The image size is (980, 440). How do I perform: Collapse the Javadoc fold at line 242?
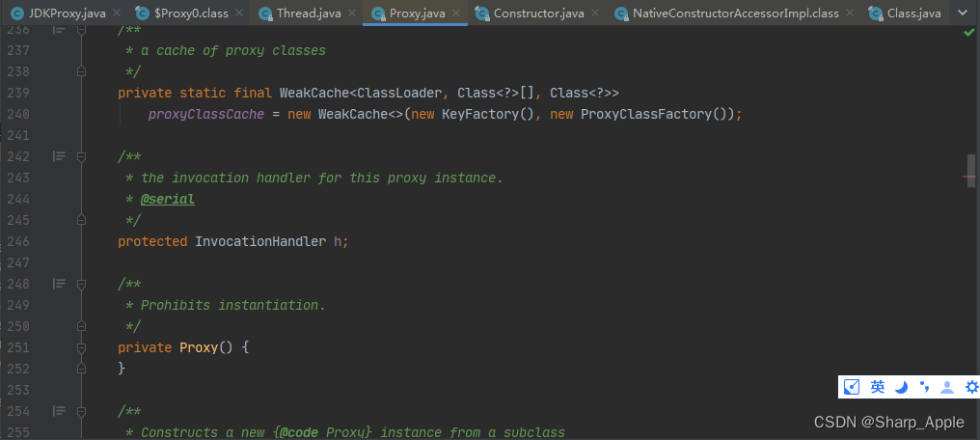tap(81, 156)
